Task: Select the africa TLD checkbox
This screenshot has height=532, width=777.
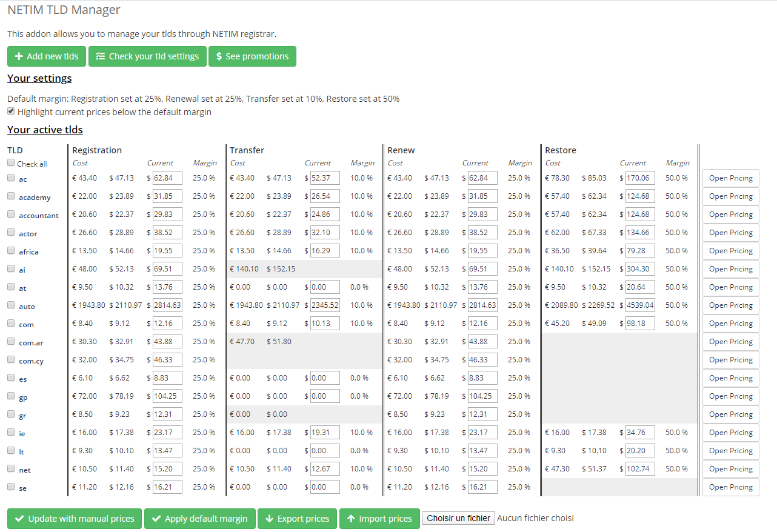Action: 11,250
